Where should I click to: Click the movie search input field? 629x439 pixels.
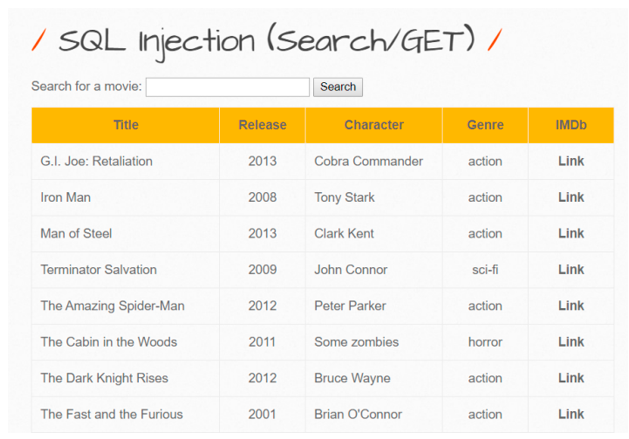pos(227,87)
